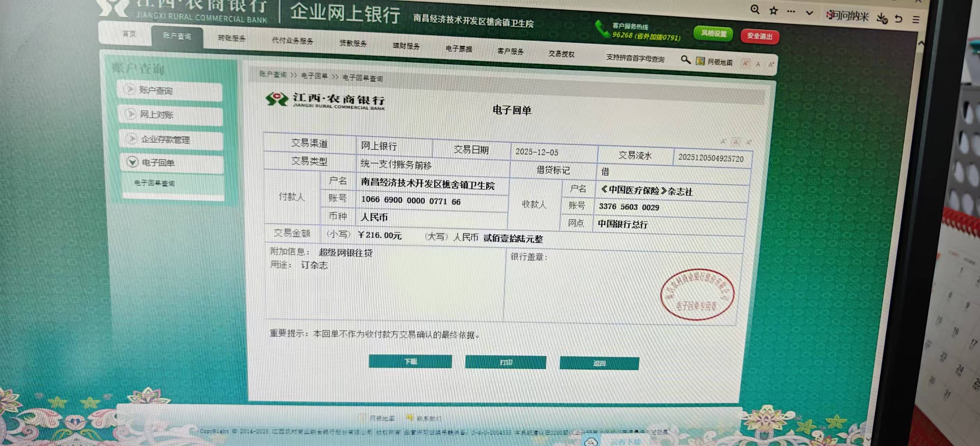The width and height of the screenshot is (980, 446).
Task: Open the browser hamburger menu
Action: point(916,20)
